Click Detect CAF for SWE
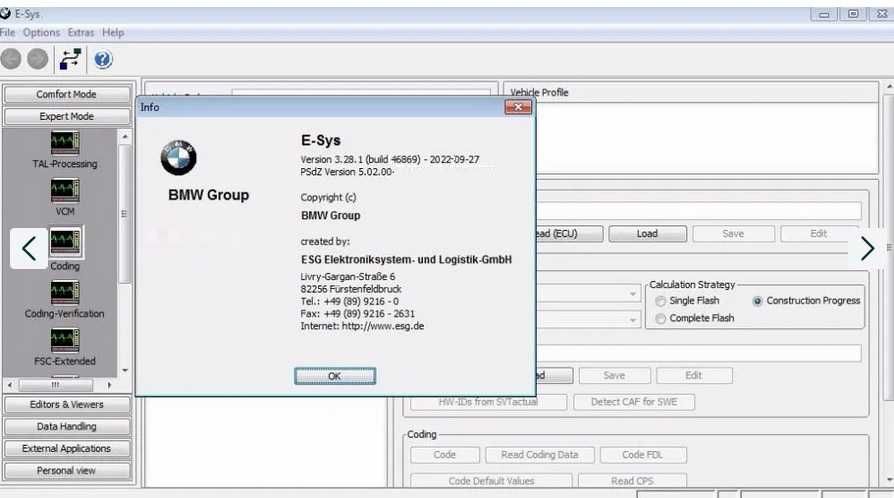 pyautogui.click(x=634, y=402)
